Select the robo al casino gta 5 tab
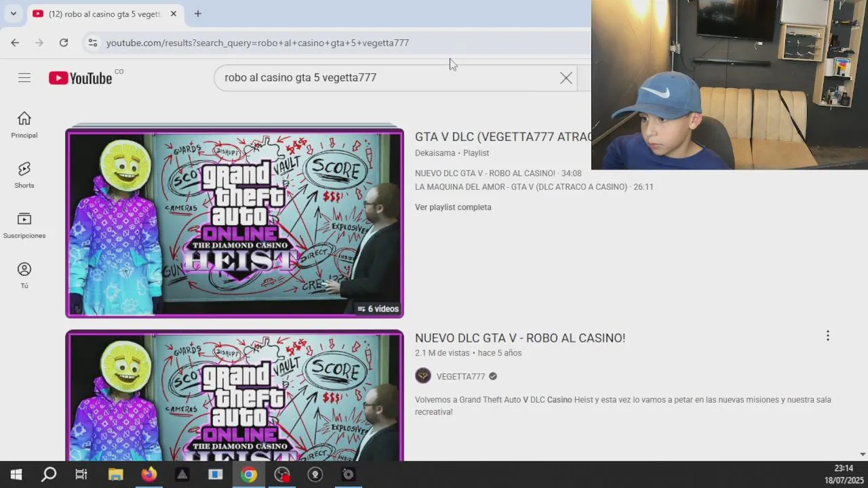Viewport: 868px width, 488px height. click(104, 14)
